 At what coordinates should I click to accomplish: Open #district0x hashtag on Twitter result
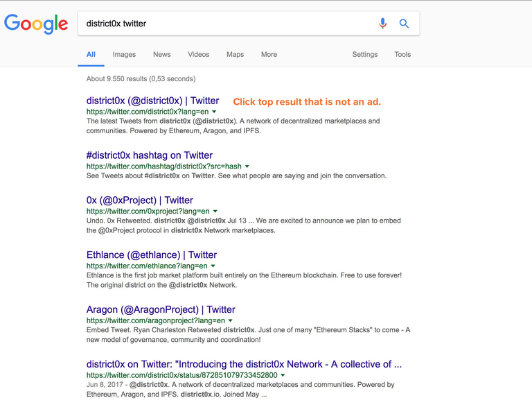pyautogui.click(x=150, y=155)
